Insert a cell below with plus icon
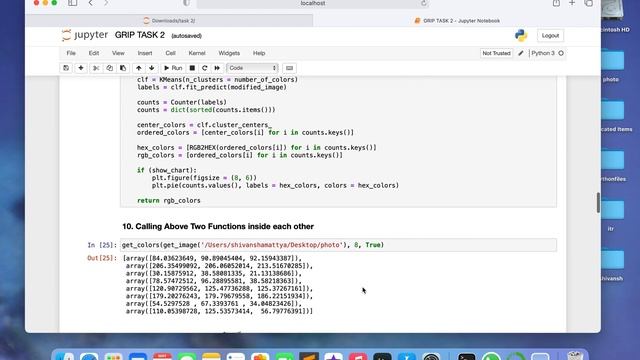The height and width of the screenshot is (360, 640). pyautogui.click(x=81, y=68)
